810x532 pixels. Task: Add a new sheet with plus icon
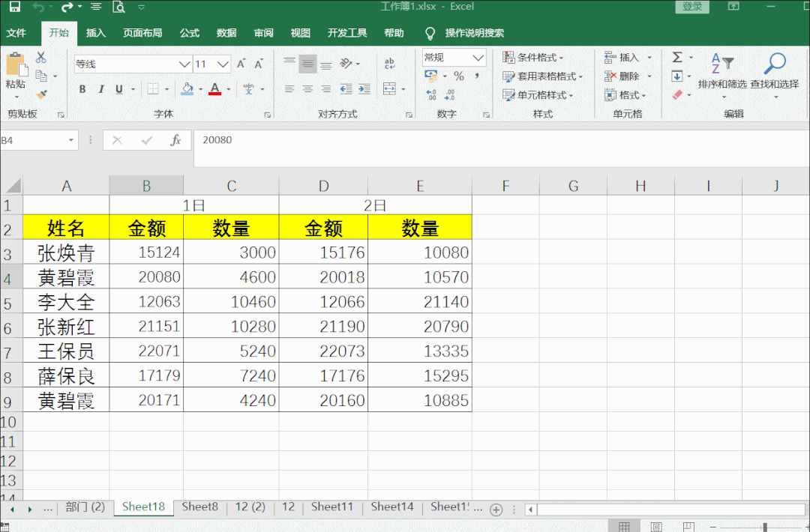click(496, 510)
